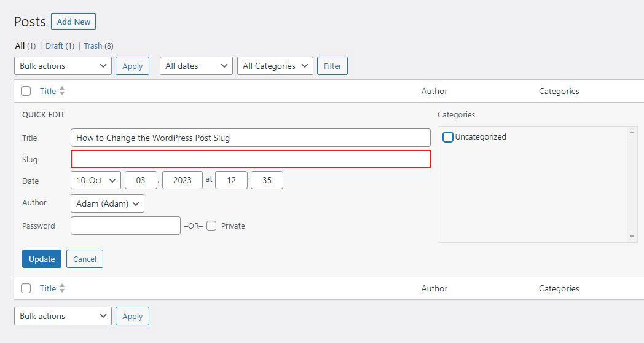The width and height of the screenshot is (644, 343).
Task: Click scroll-up arrow in Categories list
Action: click(x=632, y=132)
